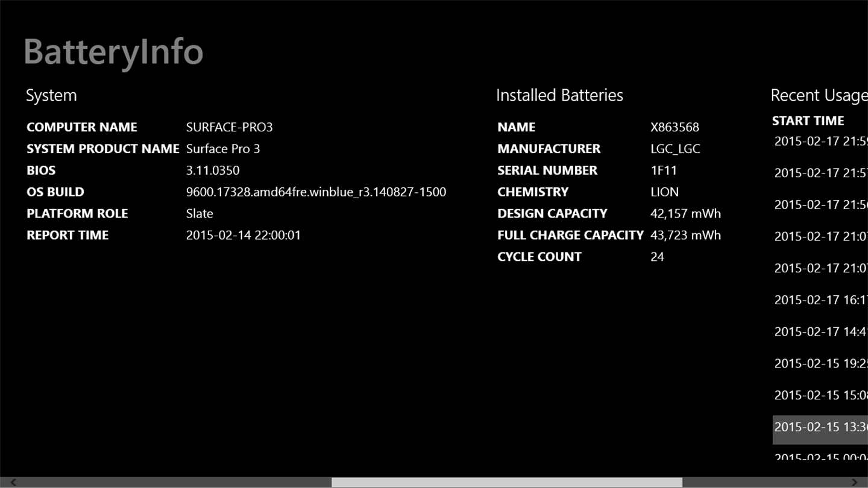Click the MANUFACTURER label
Viewport: 868px width, 488px height.
pyautogui.click(x=549, y=149)
